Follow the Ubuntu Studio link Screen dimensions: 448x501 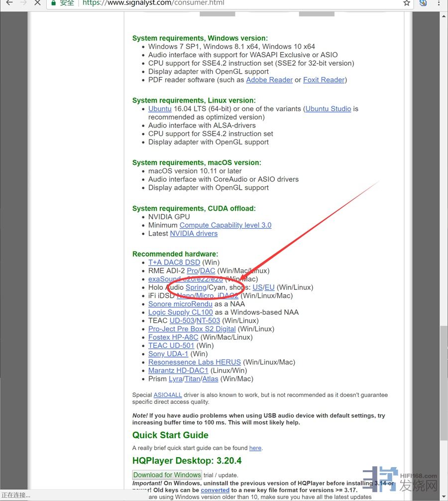tap(328, 109)
